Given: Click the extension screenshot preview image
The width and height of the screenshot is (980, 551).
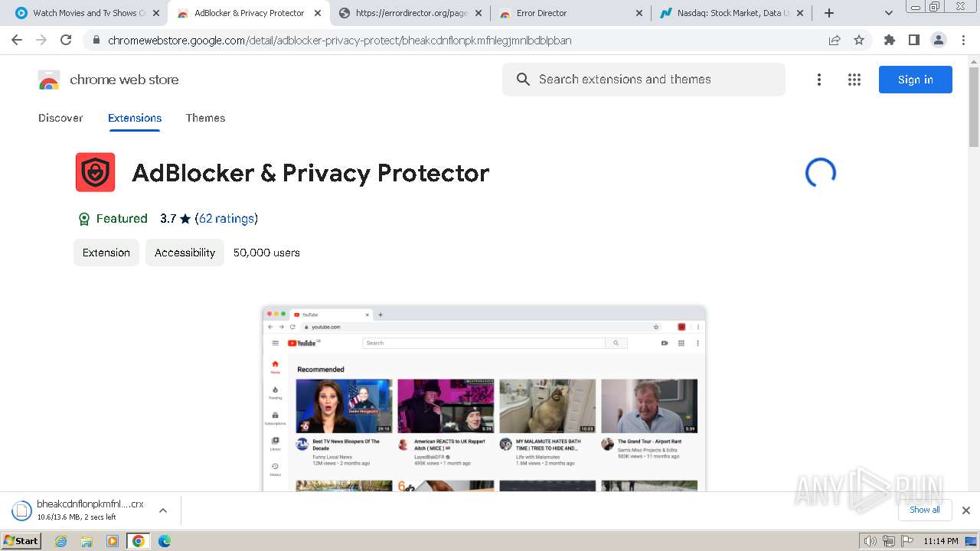Looking at the screenshot, I should [x=484, y=398].
